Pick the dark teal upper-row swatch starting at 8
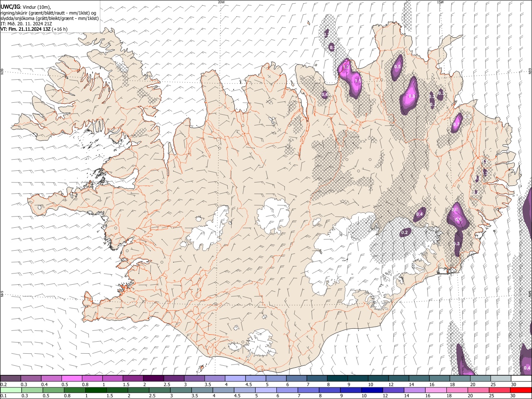 pyautogui.click(x=337, y=379)
